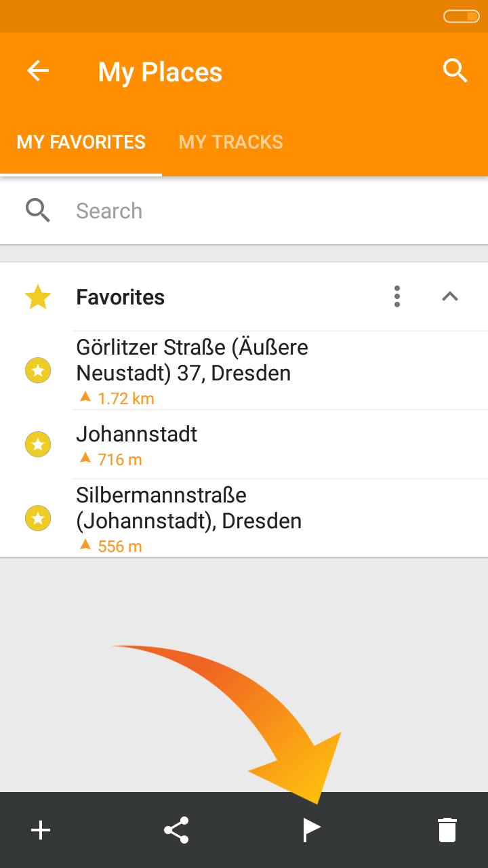Collapse the Favorites group with chevron
The image size is (488, 868).
450,296
